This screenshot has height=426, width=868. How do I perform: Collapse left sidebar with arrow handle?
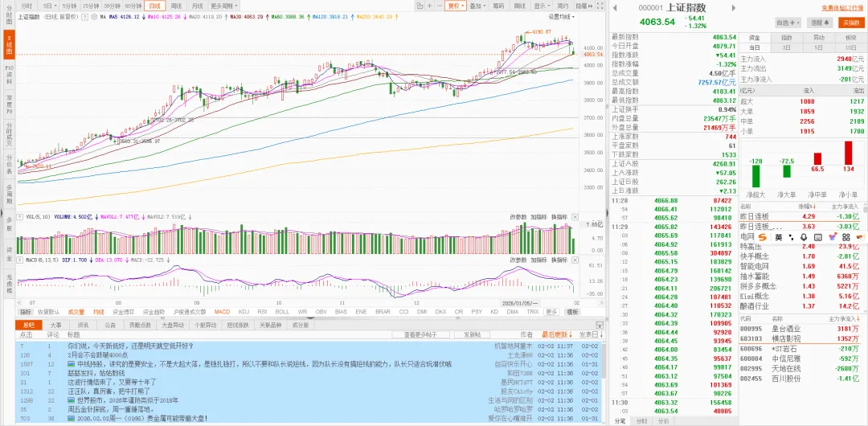pos(2,213)
